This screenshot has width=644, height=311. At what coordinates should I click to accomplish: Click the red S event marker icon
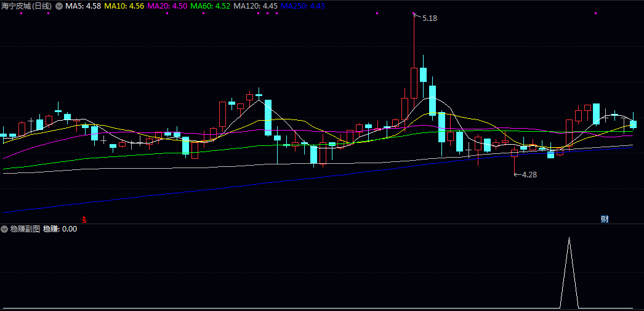tap(84, 219)
